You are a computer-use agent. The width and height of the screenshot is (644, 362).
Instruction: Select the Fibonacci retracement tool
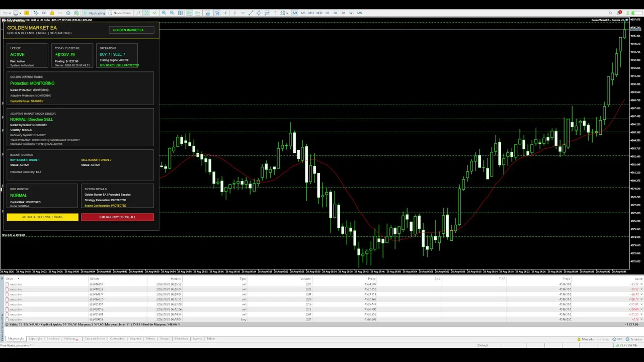pyautogui.click(x=267, y=13)
